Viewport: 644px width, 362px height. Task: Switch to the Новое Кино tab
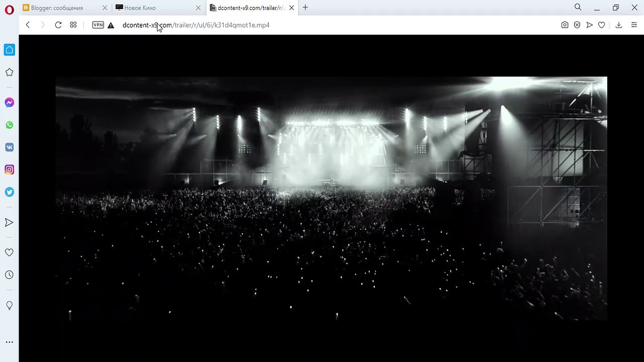[x=158, y=8]
